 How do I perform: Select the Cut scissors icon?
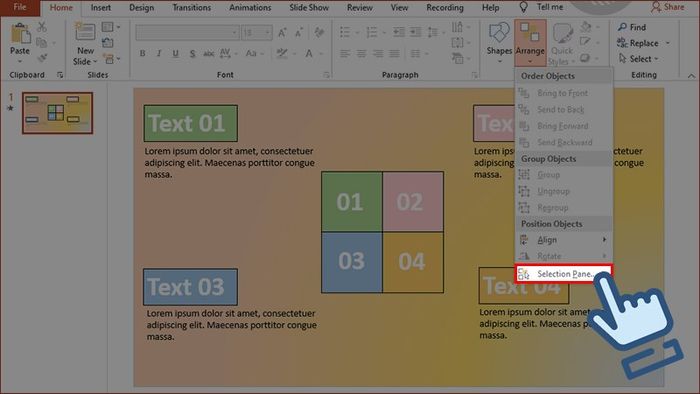tap(42, 27)
